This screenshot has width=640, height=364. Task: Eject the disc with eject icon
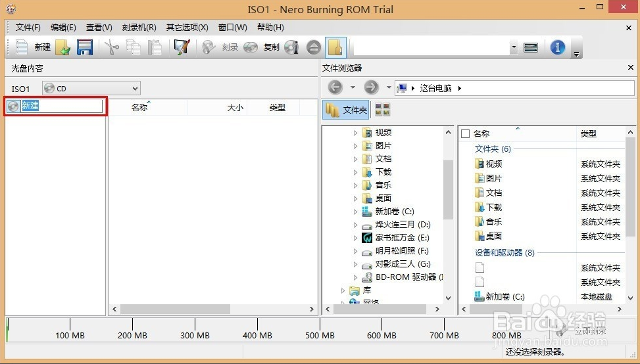point(314,47)
